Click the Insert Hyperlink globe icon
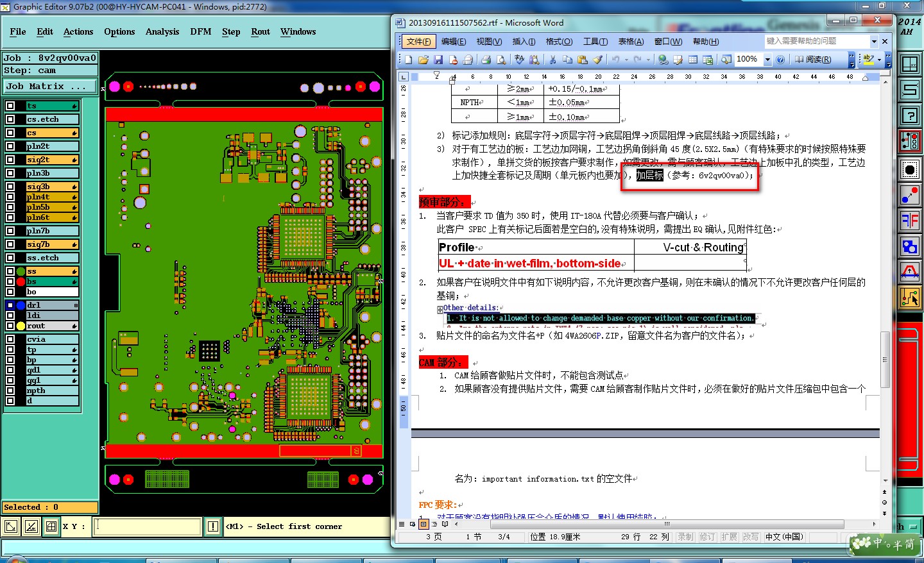 663,60
